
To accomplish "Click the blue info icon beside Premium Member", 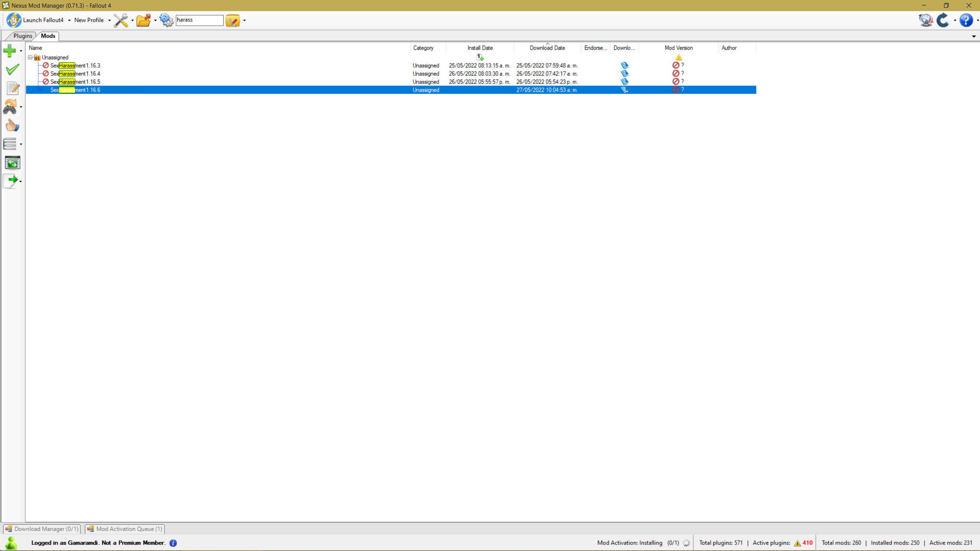I will pos(173,543).
